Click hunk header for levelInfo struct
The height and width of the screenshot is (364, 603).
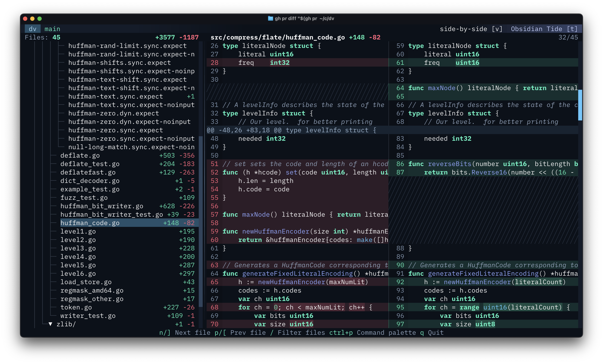point(291,130)
